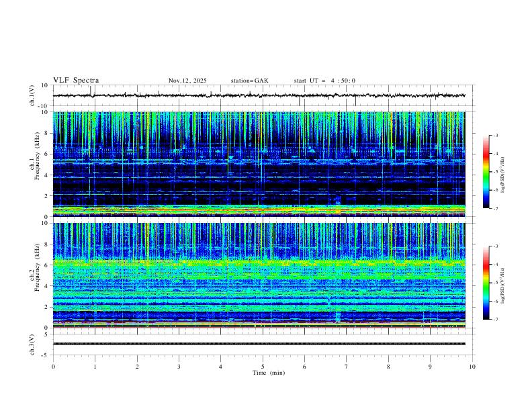Click the ch.1 color scale 'log(PSD)(V²/Hz)' label
The image size is (532, 411).
[503, 175]
